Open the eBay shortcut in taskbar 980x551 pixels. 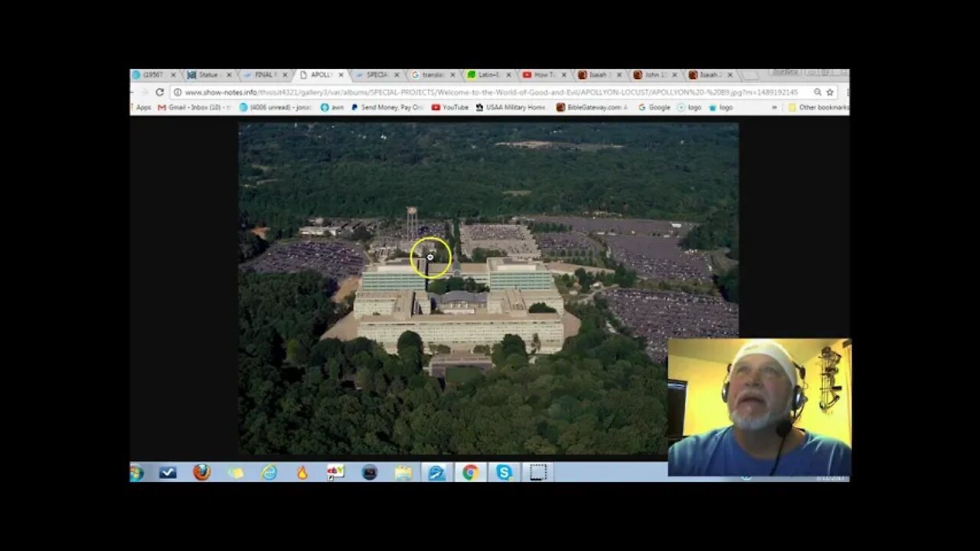click(335, 472)
